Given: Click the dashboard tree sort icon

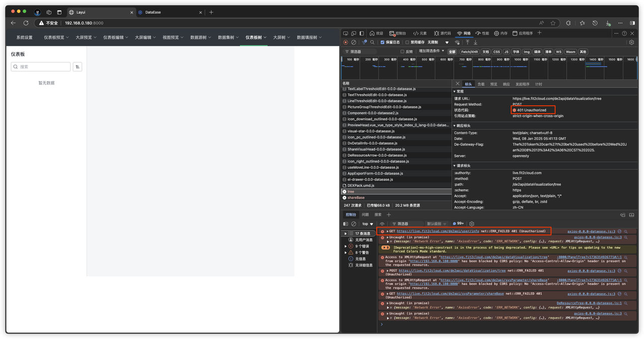Looking at the screenshot, I should pyautogui.click(x=77, y=66).
